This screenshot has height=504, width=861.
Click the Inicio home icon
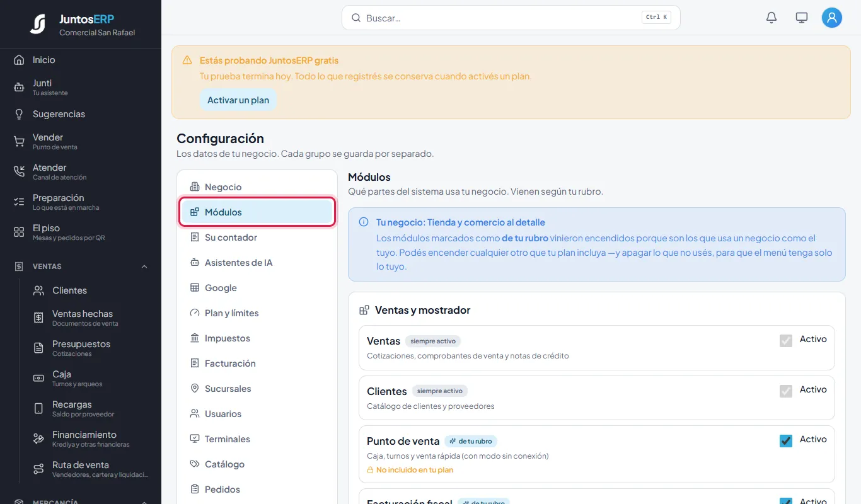(x=19, y=60)
